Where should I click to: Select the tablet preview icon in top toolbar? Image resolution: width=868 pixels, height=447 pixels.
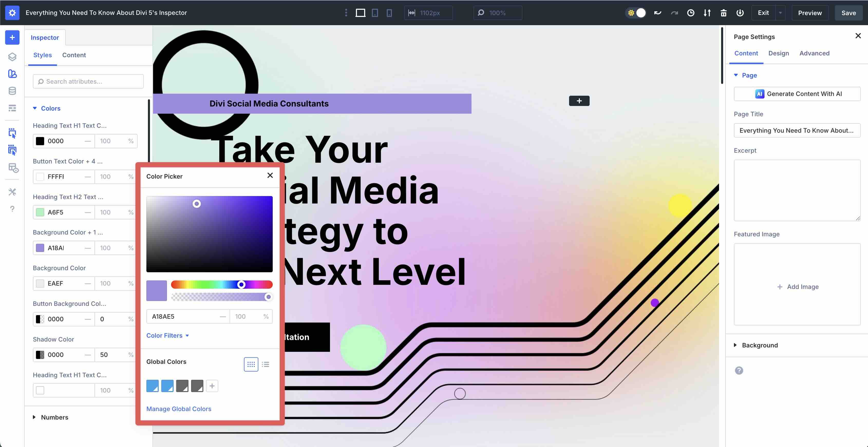pyautogui.click(x=375, y=13)
